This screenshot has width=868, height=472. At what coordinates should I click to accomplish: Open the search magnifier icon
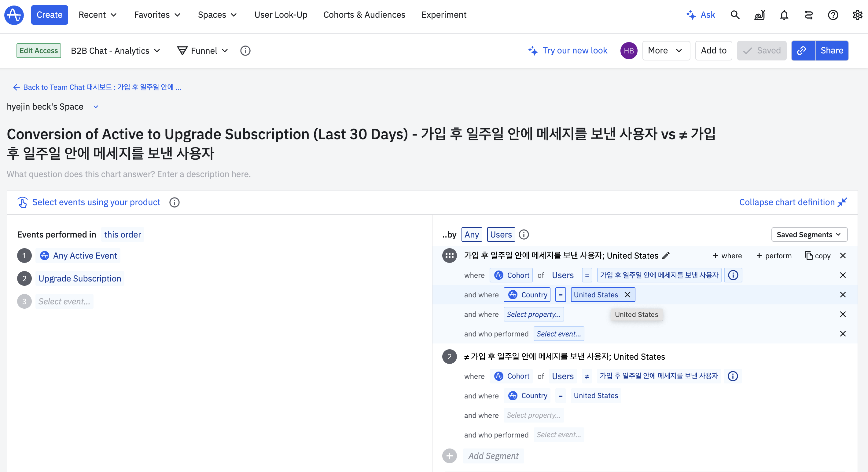click(x=735, y=15)
